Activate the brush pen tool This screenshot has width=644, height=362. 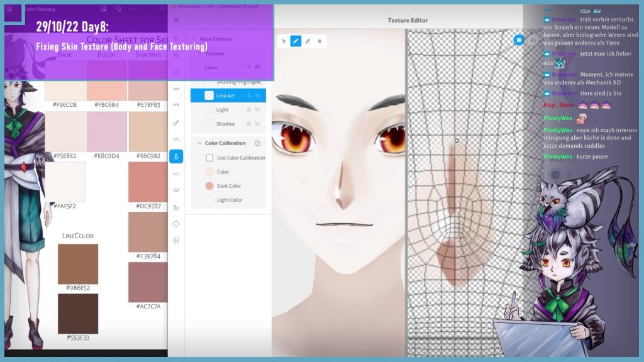click(x=296, y=41)
